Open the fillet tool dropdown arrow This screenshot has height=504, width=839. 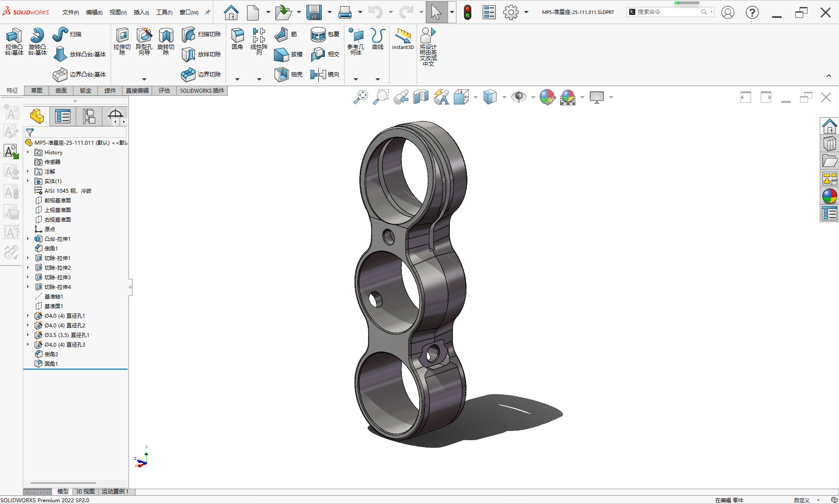pyautogui.click(x=237, y=79)
